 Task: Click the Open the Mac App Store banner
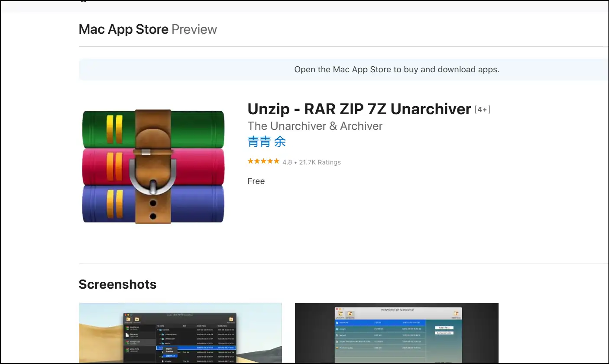pos(343,70)
